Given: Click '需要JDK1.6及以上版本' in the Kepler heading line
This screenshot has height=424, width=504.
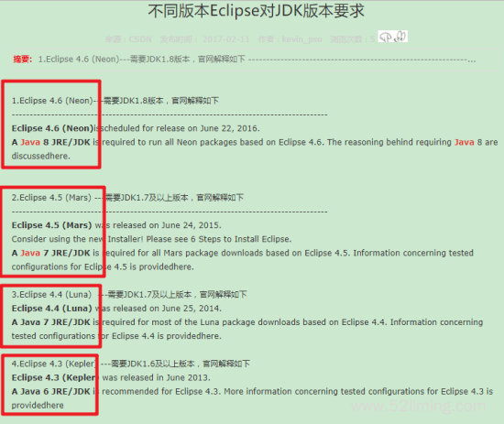Looking at the screenshot, I should pos(153,364).
